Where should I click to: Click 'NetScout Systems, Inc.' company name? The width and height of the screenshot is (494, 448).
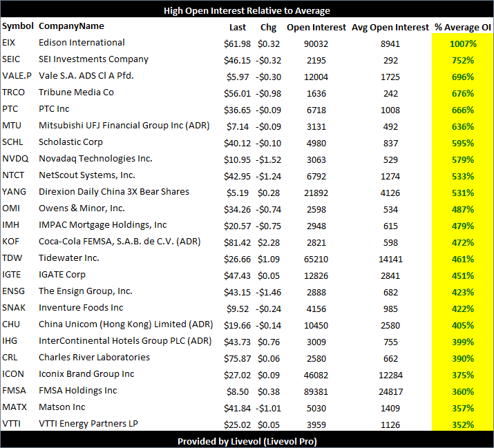point(87,175)
